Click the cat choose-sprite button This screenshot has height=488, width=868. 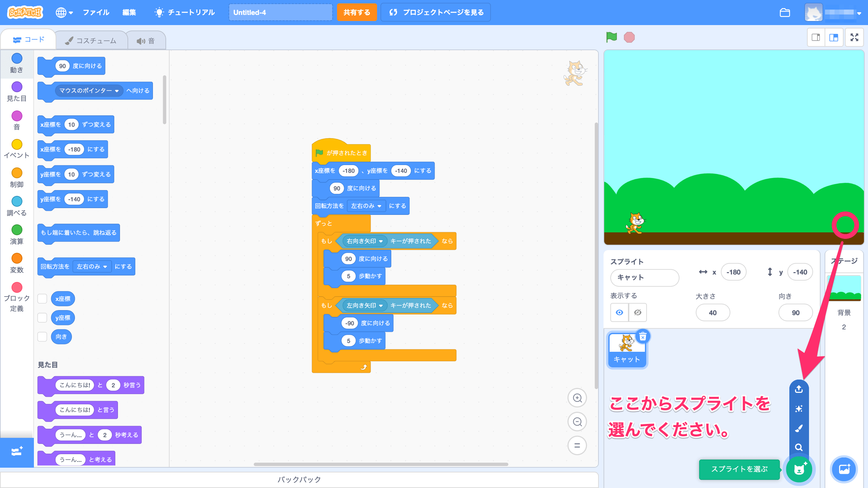[799, 469]
